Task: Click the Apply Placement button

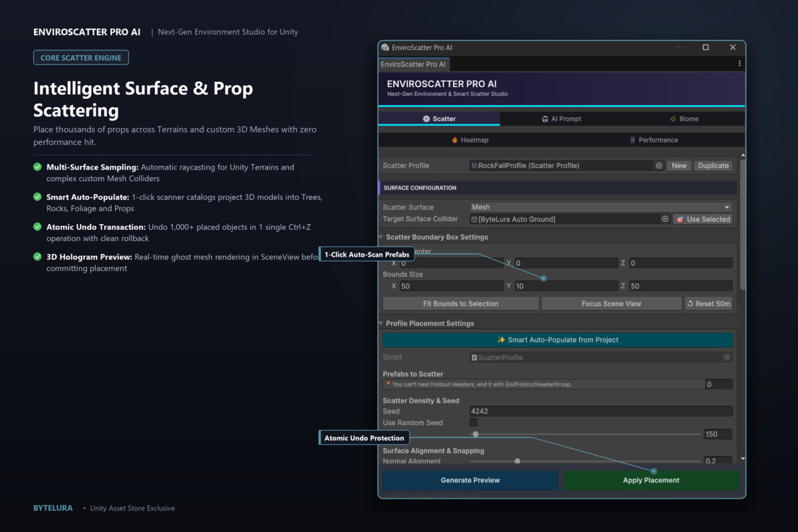Action: coord(651,480)
